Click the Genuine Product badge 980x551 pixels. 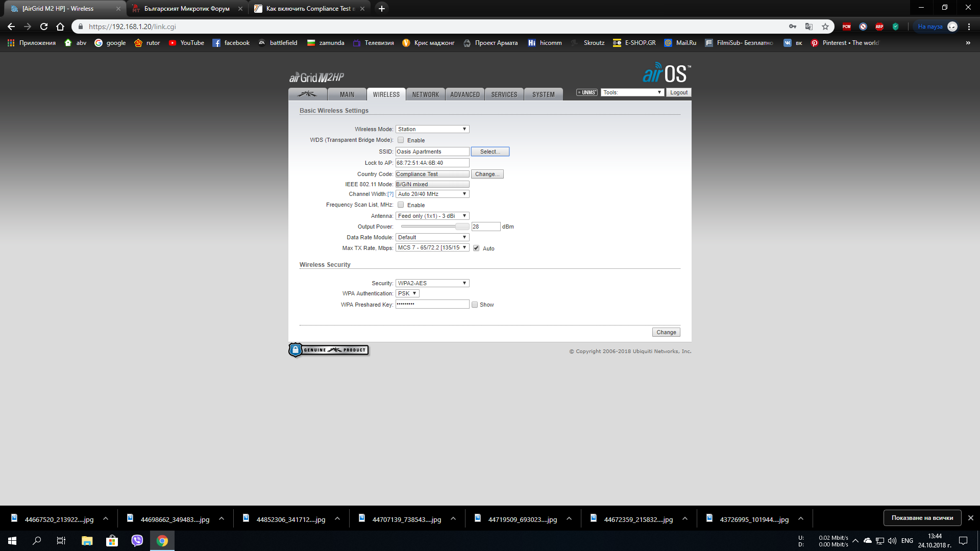tap(328, 350)
